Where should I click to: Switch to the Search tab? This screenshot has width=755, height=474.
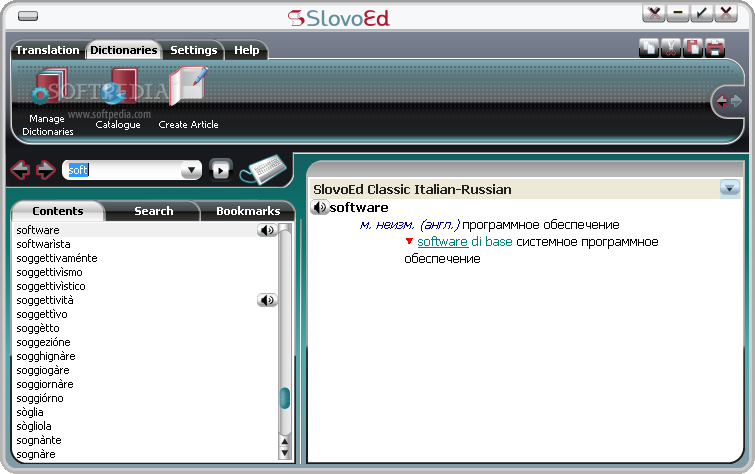click(154, 211)
